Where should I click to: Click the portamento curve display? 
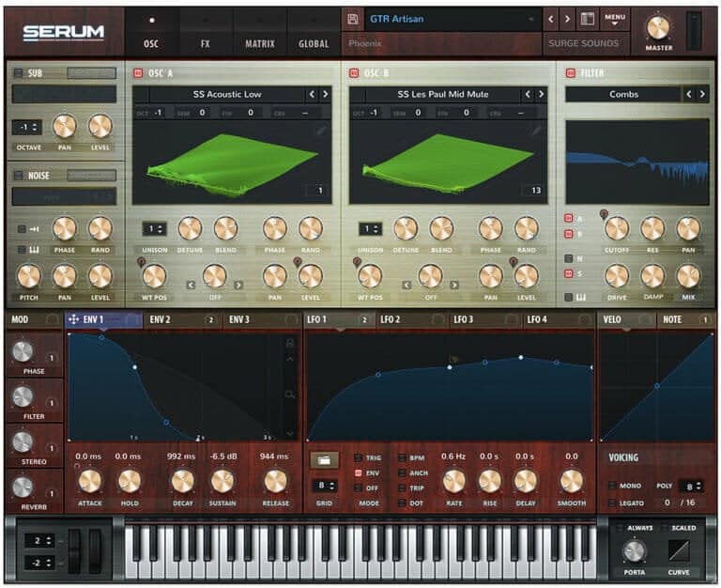click(679, 550)
